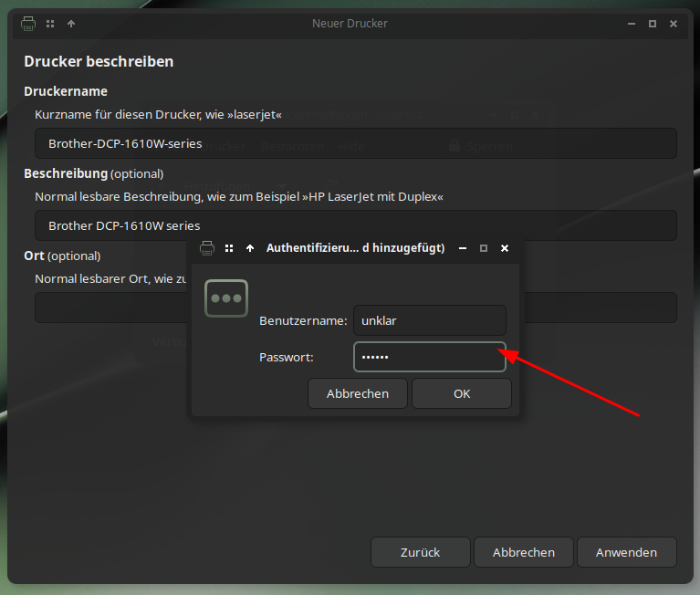700x595 pixels.
Task: Edit the Beschreibung field Brother DCP-1610W series
Action: coord(356,225)
